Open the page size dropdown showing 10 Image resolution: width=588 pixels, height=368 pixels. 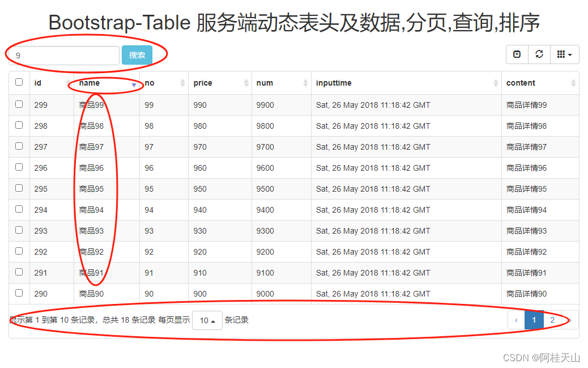point(207,320)
